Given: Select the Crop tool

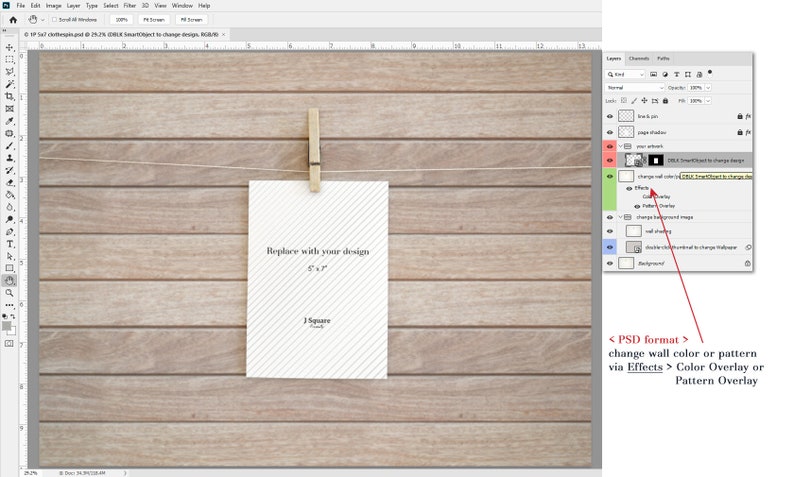Looking at the screenshot, I should point(9,96).
